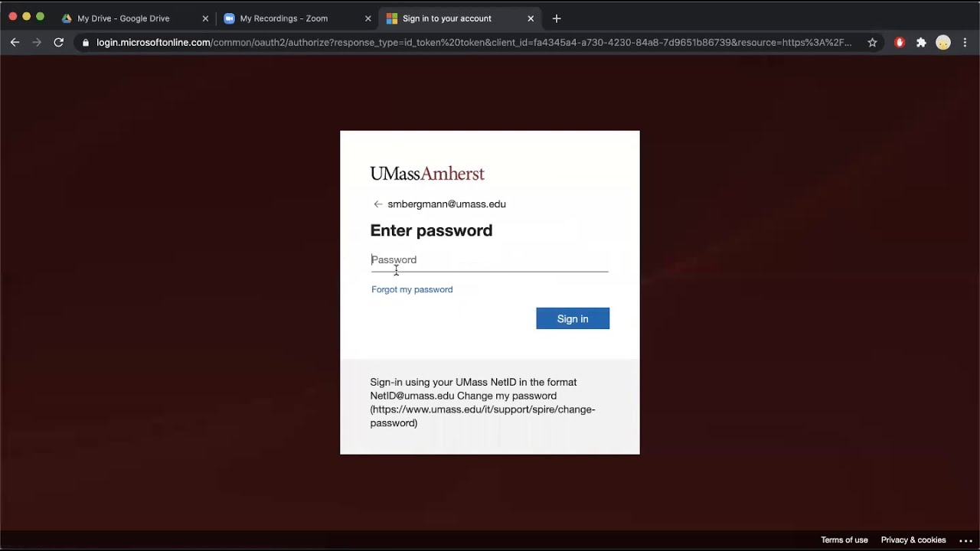The width and height of the screenshot is (980, 551).
Task: Open the Extensions puzzle piece icon
Action: tap(921, 43)
